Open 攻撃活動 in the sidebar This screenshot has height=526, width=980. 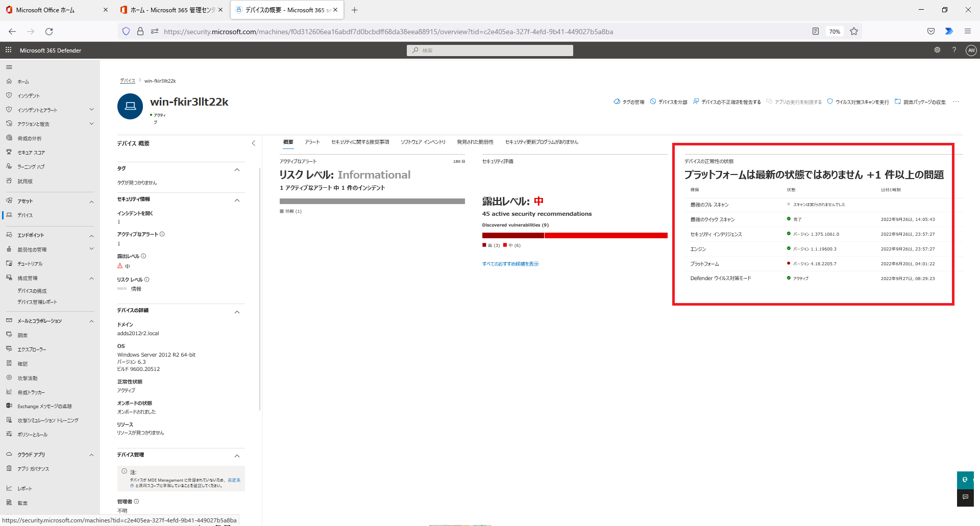pos(28,378)
